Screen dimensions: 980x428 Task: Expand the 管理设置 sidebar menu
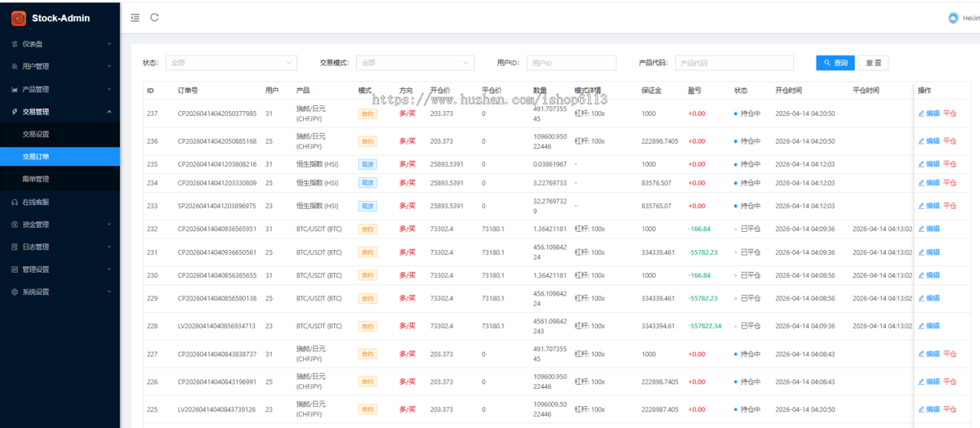coord(60,269)
